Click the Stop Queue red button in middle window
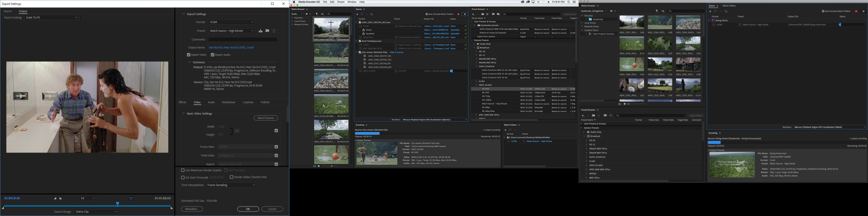This screenshot has height=216, width=868. (458, 14)
